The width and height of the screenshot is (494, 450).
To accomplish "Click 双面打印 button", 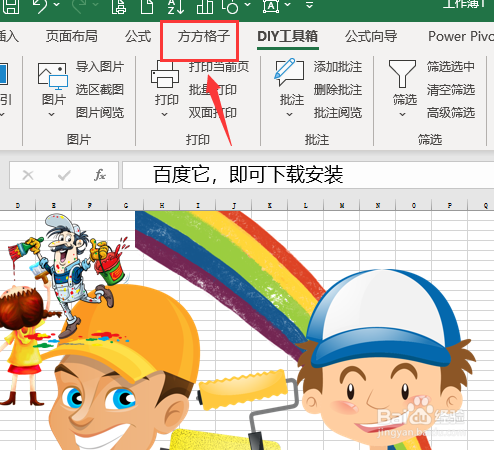I will coord(213,113).
